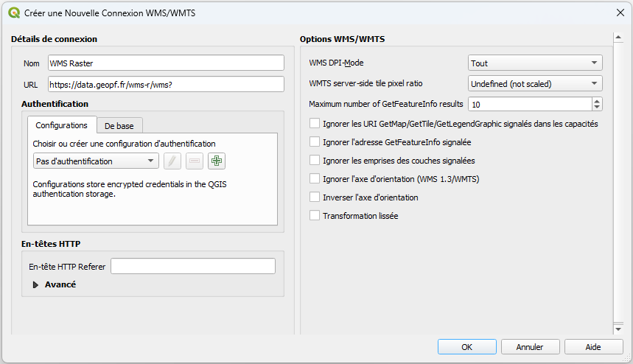
Task: Enable Ignorer les URI GetMap/GetTile/GetLegendGraphic checkbox
Action: click(315, 124)
